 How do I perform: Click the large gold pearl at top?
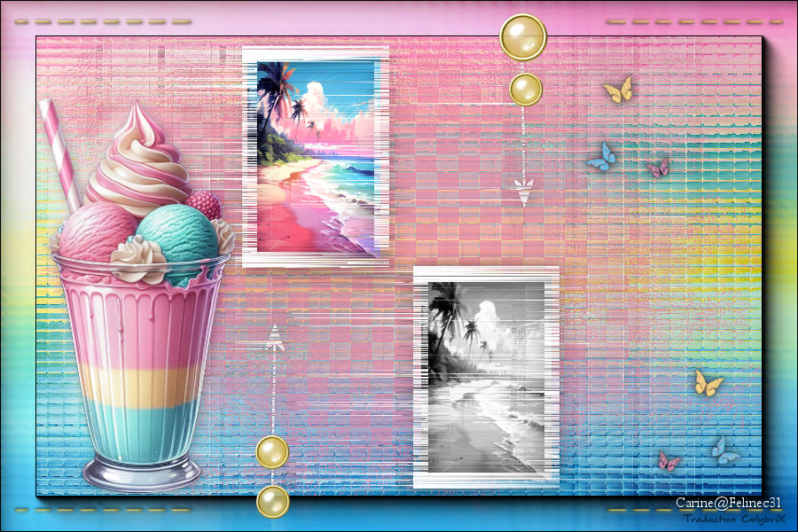coord(522,37)
